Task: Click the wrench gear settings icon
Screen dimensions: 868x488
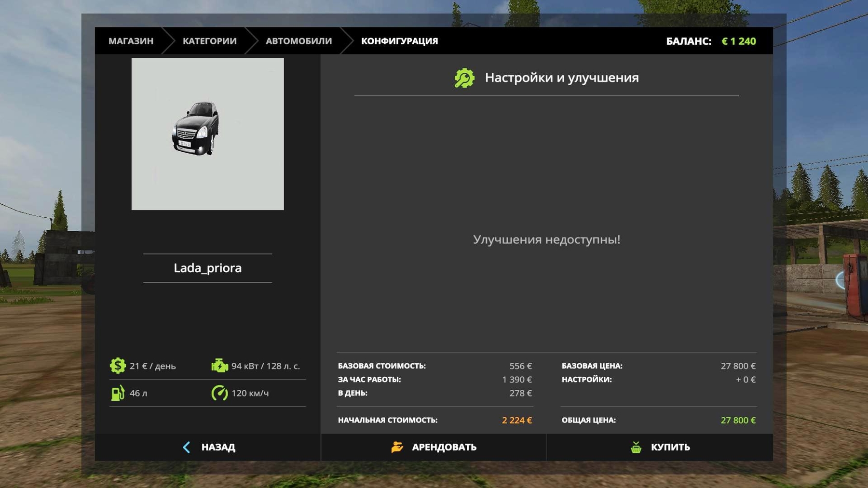Action: pos(464,78)
